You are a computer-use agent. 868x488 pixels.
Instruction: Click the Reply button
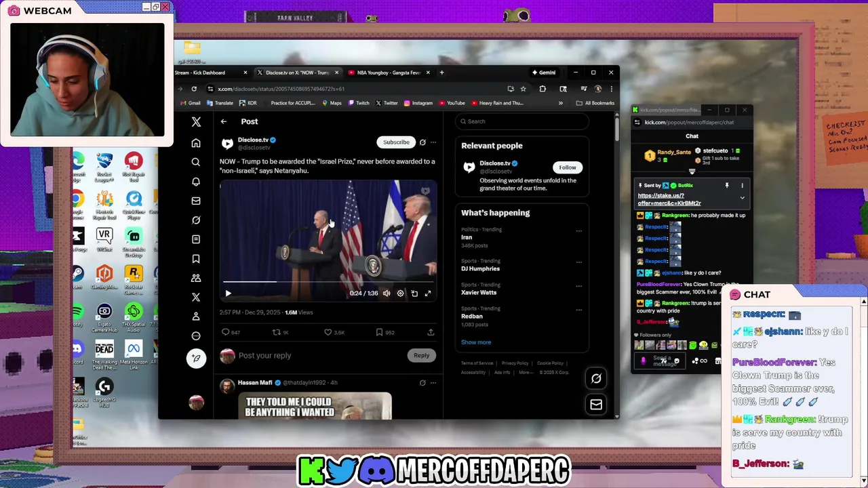pyautogui.click(x=421, y=355)
